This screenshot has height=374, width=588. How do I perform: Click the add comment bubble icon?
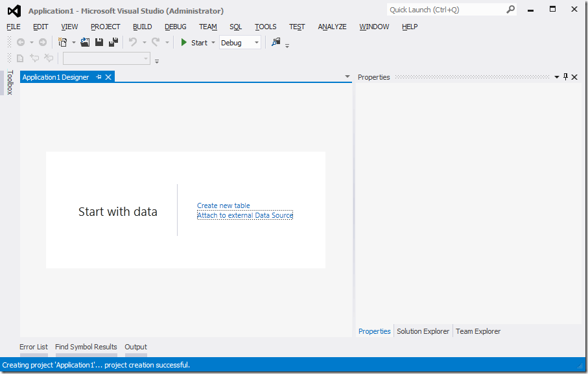(x=34, y=58)
